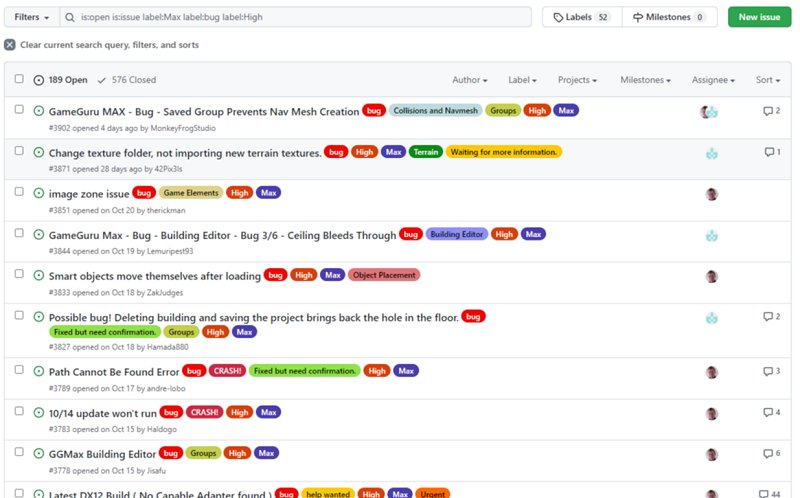Viewport: 800px width, 498px height.
Task: Click the red CRASH! label on 10/14 update issue
Action: click(x=206, y=412)
